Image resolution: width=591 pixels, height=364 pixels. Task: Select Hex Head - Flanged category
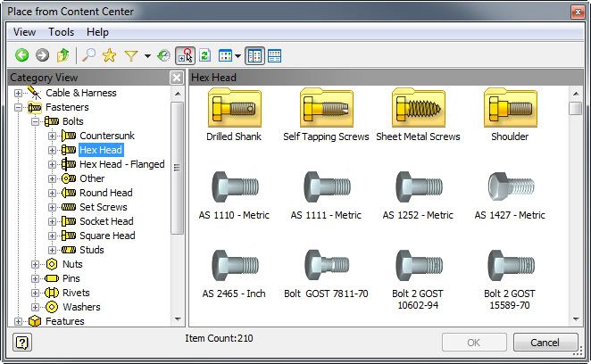[122, 164]
